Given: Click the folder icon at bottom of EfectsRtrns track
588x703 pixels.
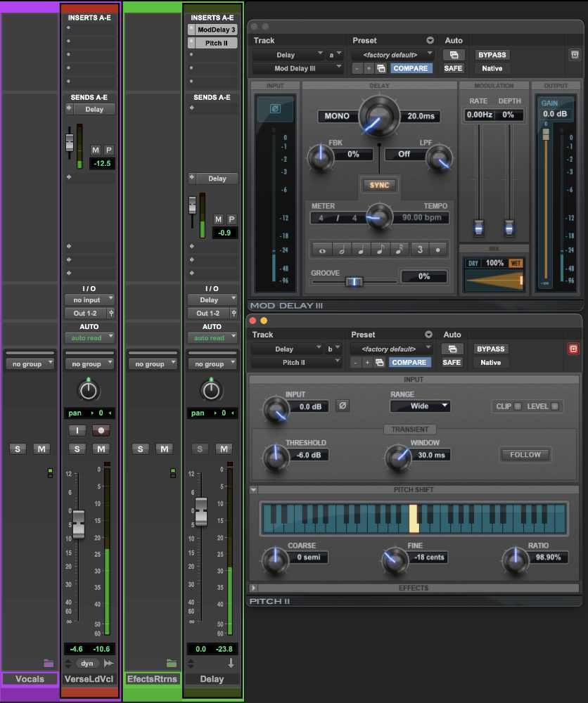Looking at the screenshot, I should pos(172,663).
